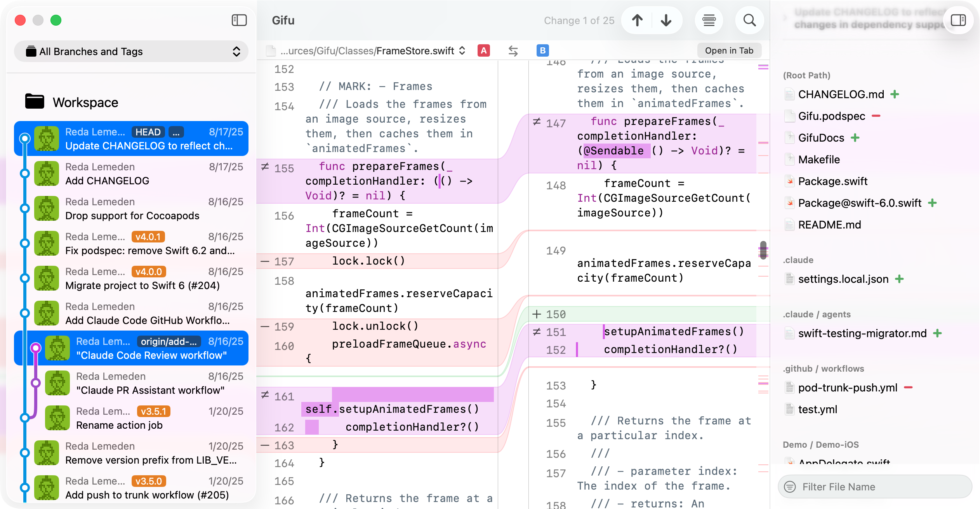Screen dimensions: 980x509
Task: Jump to the next change with down arrow
Action: pyautogui.click(x=666, y=20)
